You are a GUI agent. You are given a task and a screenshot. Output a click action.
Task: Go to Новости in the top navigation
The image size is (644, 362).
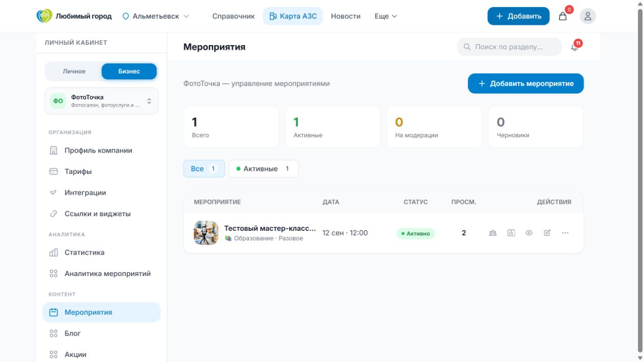click(346, 16)
